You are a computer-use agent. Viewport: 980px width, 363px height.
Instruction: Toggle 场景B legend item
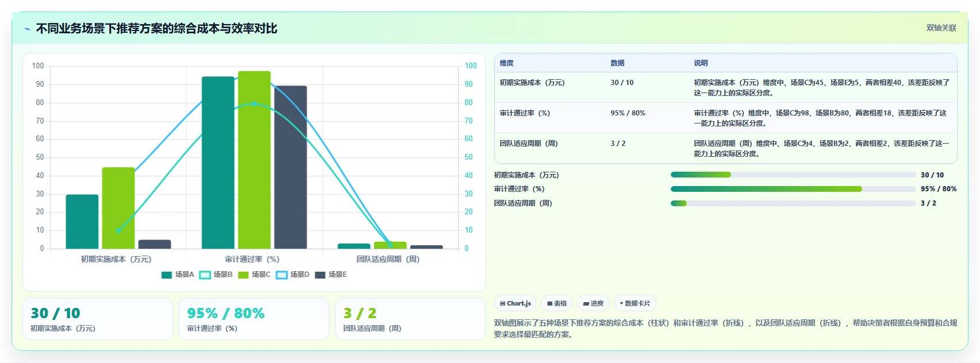pyautogui.click(x=216, y=275)
